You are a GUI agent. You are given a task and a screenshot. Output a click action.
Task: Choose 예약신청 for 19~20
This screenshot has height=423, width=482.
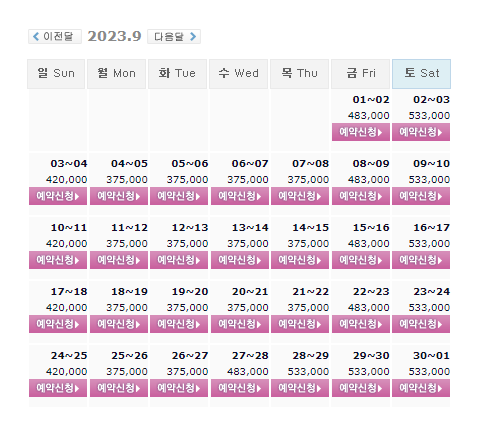point(179,324)
